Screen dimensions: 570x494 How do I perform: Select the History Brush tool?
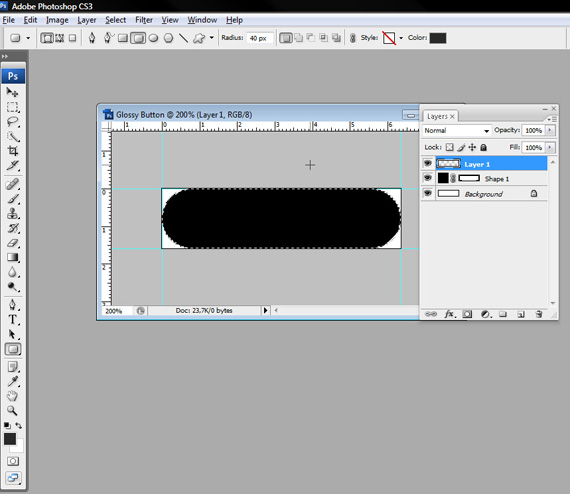(x=12, y=228)
